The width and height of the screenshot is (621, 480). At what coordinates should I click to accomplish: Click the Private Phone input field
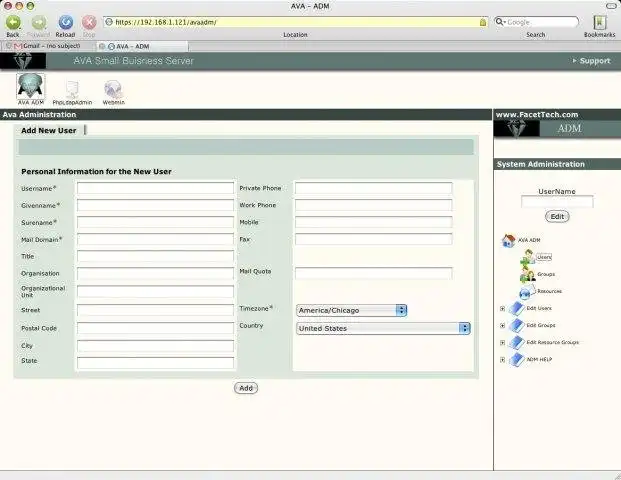coord(373,188)
